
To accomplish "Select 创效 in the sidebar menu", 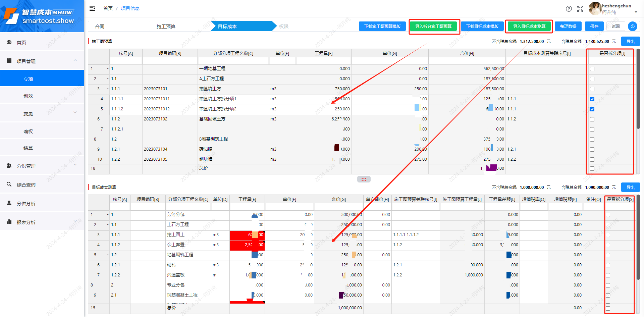I will (28, 96).
